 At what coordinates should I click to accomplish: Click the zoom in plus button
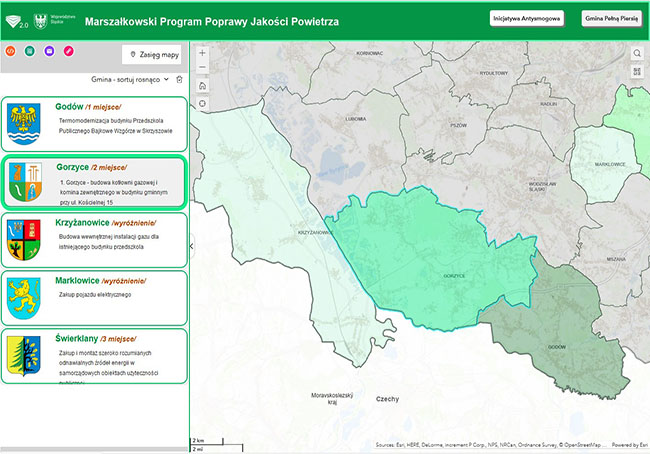(203, 52)
